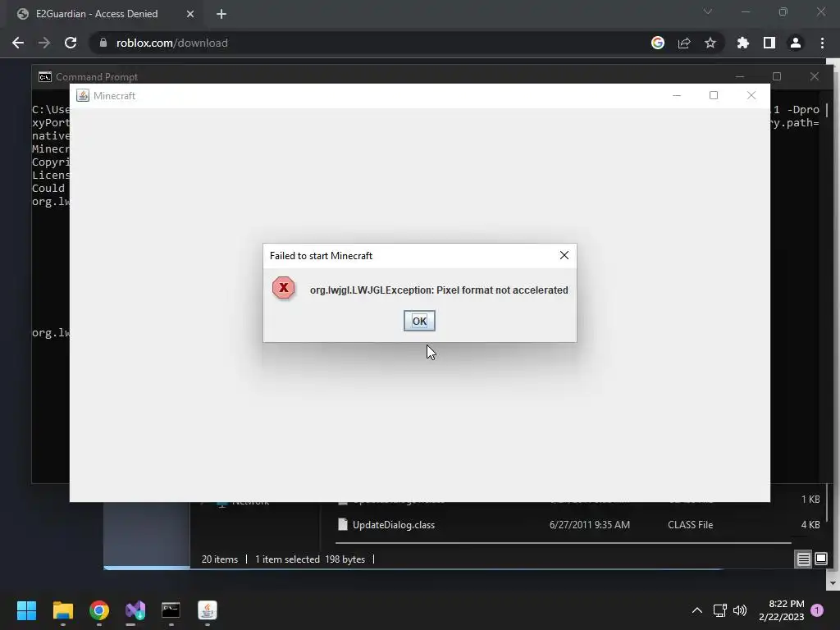
Task: Share this page via the share icon
Action: 684,43
